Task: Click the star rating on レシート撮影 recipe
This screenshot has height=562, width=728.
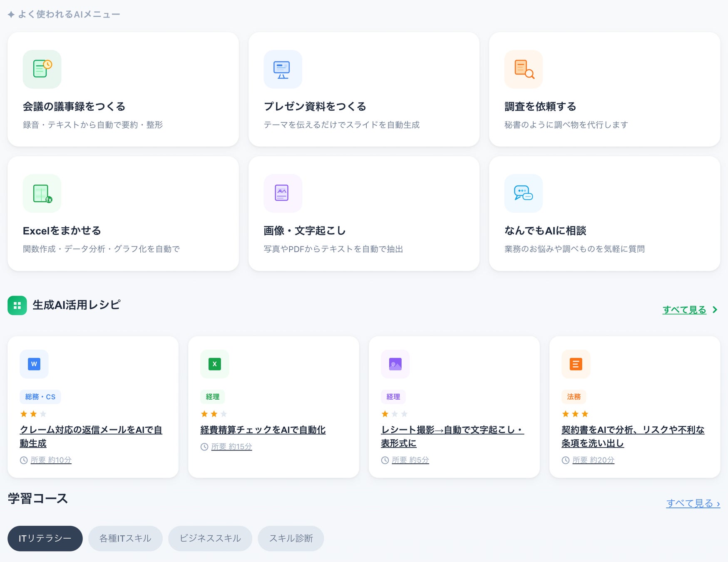Action: (x=395, y=414)
